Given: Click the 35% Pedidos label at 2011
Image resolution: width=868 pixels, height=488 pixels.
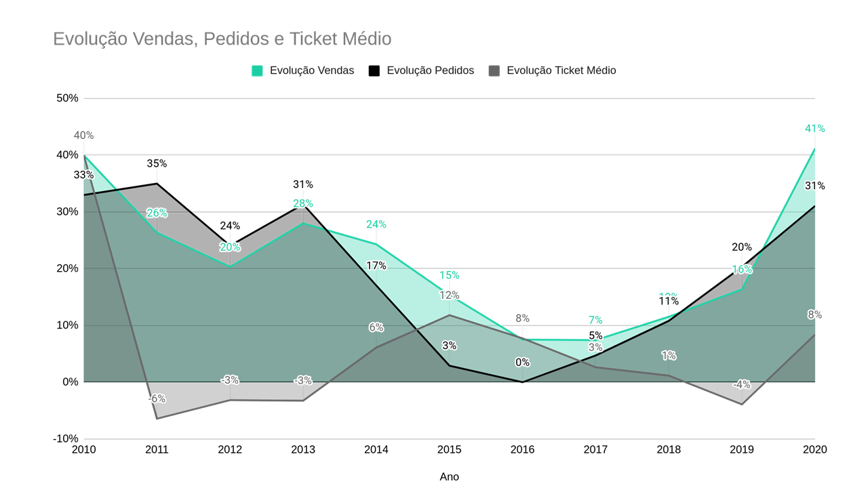Looking at the screenshot, I should click(x=157, y=164).
